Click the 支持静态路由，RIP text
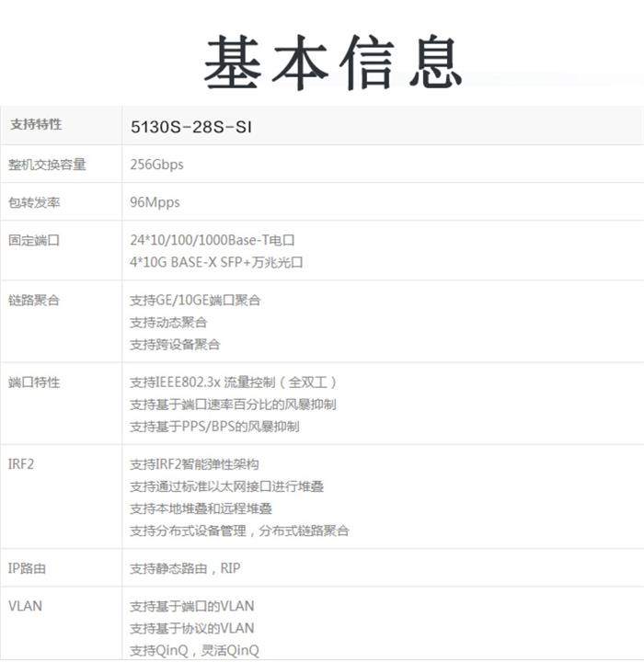The image size is (644, 662). [185, 568]
